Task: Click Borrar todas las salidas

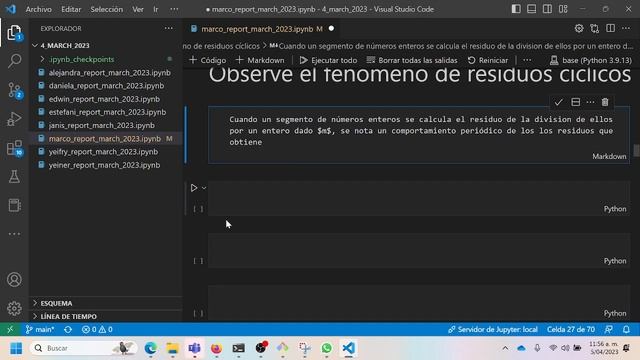Action: [412, 60]
